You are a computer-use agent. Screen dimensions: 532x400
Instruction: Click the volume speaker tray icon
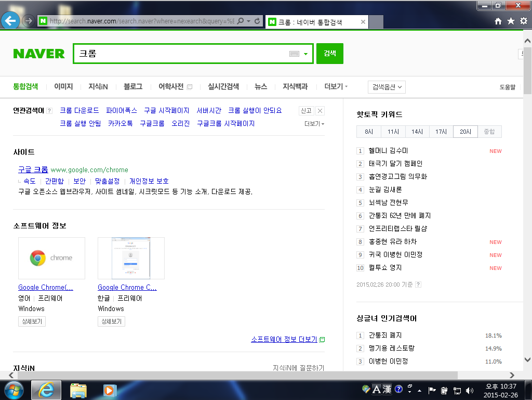pyautogui.click(x=470, y=391)
